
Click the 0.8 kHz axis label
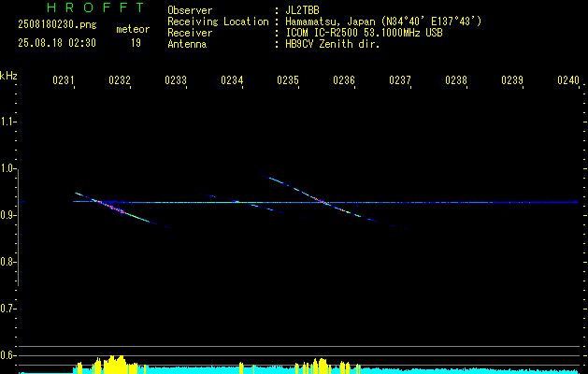[x=7, y=262]
